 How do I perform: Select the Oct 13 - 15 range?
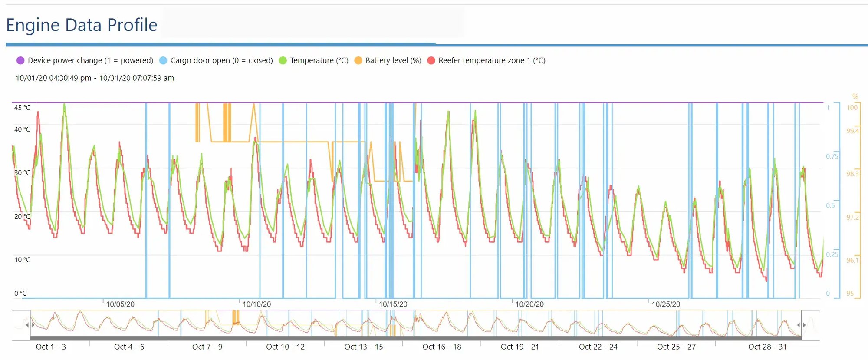click(363, 347)
